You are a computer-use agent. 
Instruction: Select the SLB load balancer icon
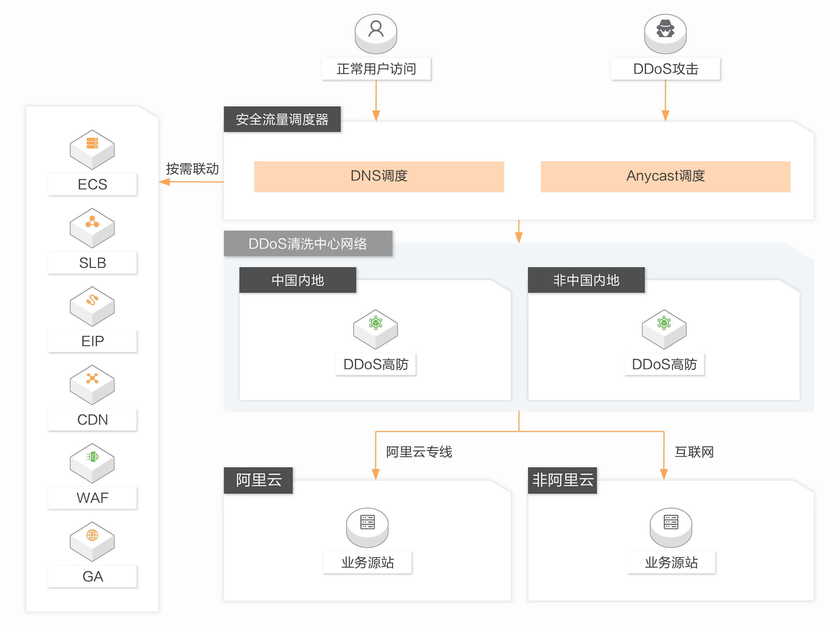tap(92, 227)
